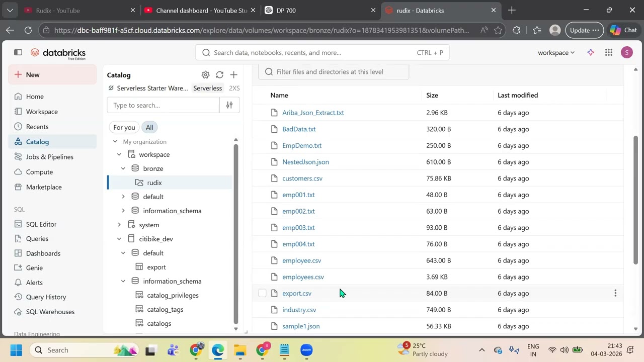Image resolution: width=644 pixels, height=362 pixels.
Task: Open the Copilot Chat button
Action: [623, 30]
